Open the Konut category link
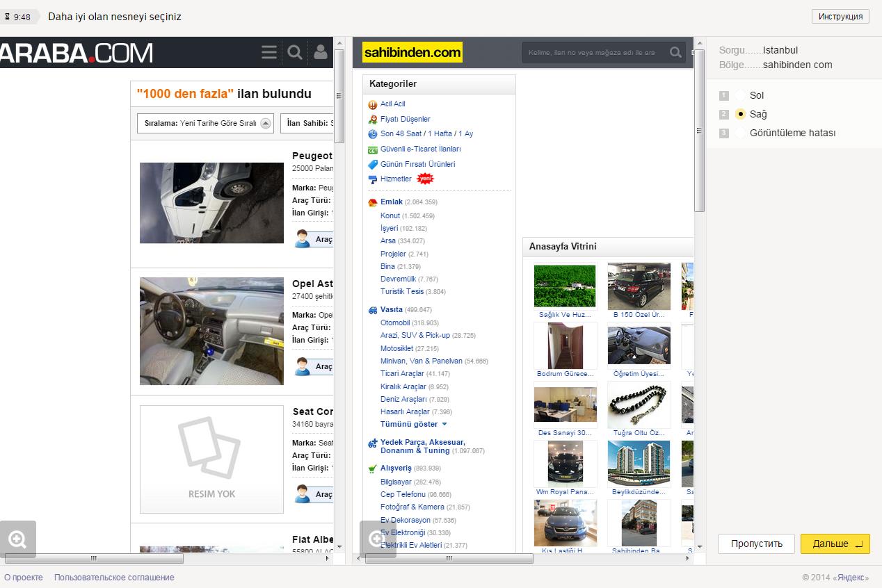Image resolution: width=882 pixels, height=588 pixels. click(x=390, y=215)
